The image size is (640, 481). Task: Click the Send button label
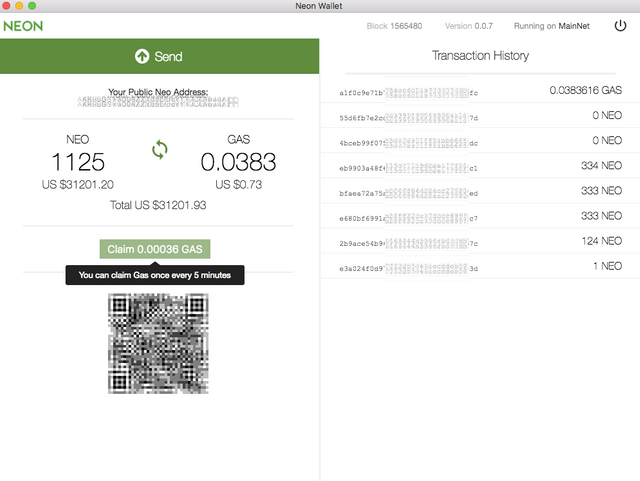168,56
